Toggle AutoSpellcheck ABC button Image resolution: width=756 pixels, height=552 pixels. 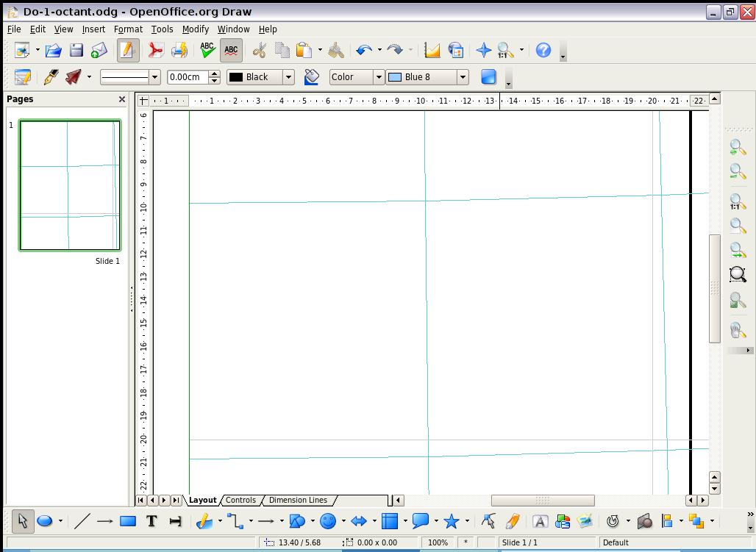pyautogui.click(x=232, y=50)
